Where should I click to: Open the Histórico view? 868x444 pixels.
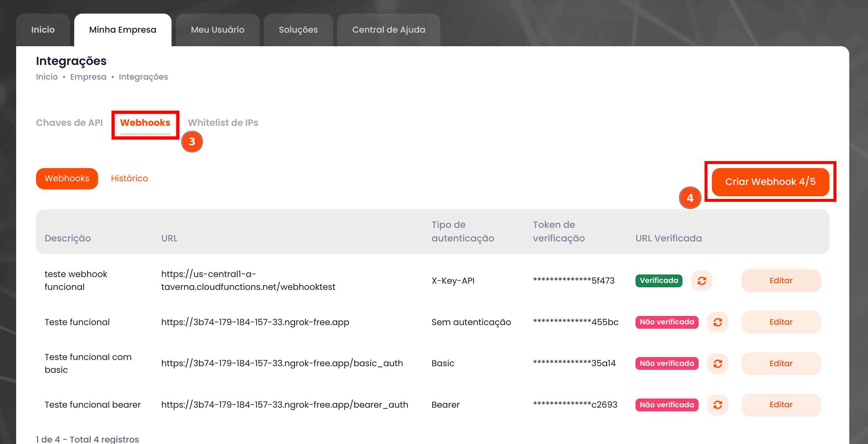[129, 178]
